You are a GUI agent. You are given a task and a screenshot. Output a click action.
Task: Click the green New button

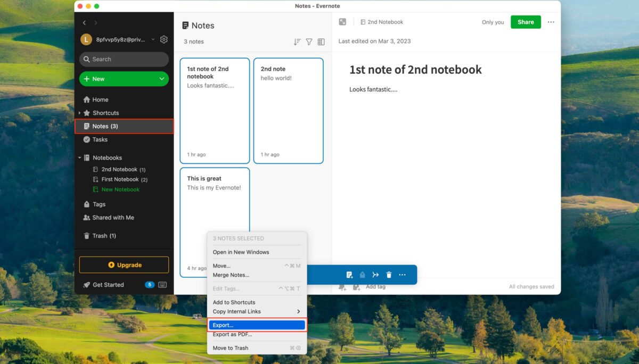[124, 79]
